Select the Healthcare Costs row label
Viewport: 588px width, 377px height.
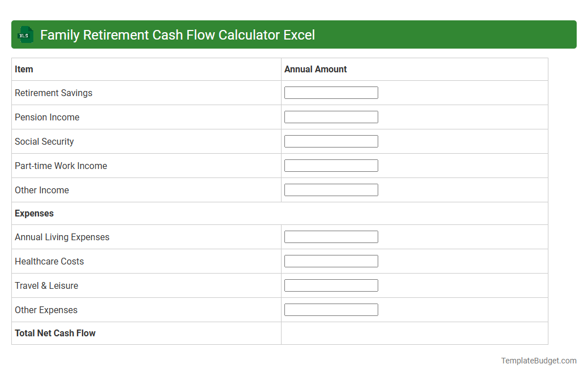pos(49,261)
